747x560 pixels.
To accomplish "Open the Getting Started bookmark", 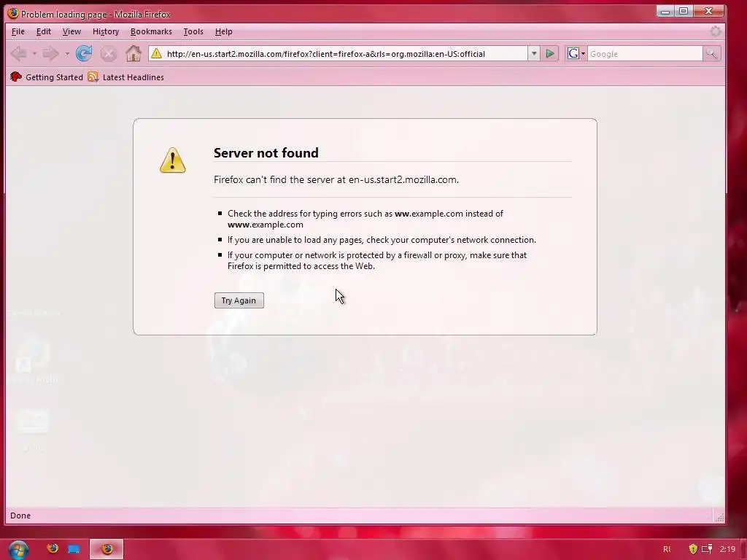I will [x=46, y=77].
